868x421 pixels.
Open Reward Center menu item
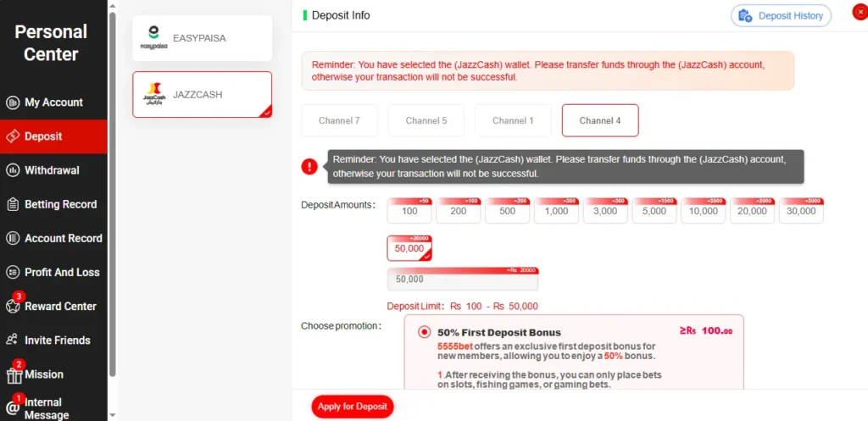[53, 306]
